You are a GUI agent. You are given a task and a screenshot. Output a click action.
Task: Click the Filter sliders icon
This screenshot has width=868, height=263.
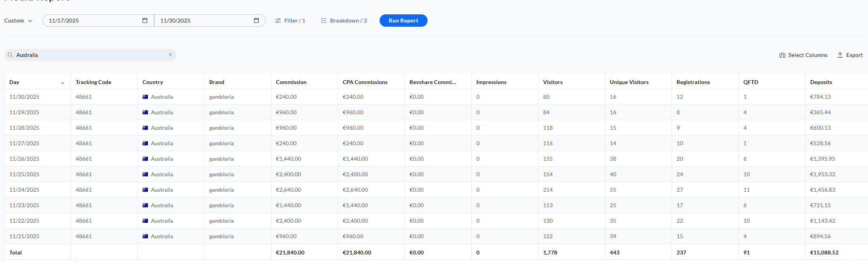click(x=278, y=21)
